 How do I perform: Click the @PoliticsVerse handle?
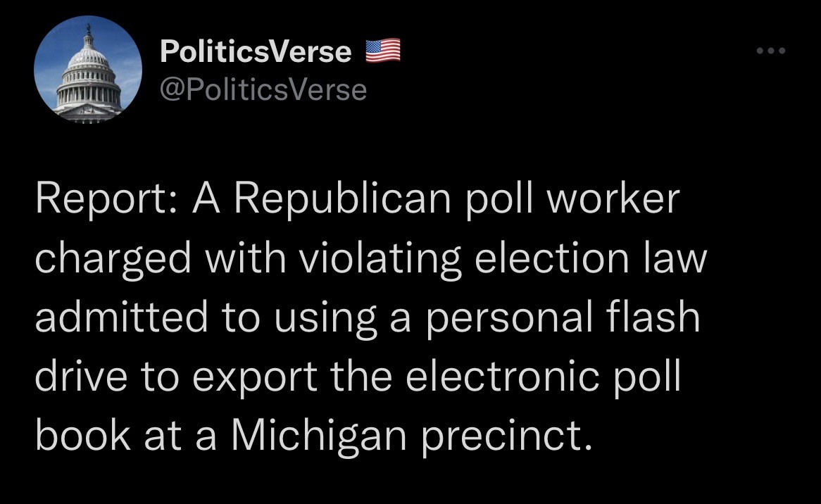pos(263,89)
